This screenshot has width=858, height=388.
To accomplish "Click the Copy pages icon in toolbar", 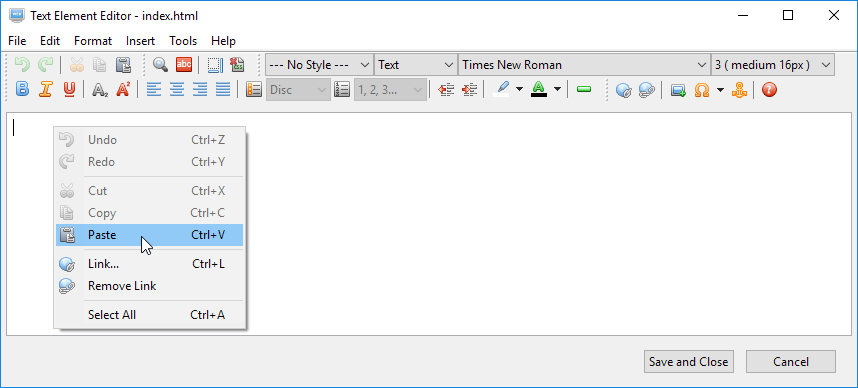I will coord(100,65).
